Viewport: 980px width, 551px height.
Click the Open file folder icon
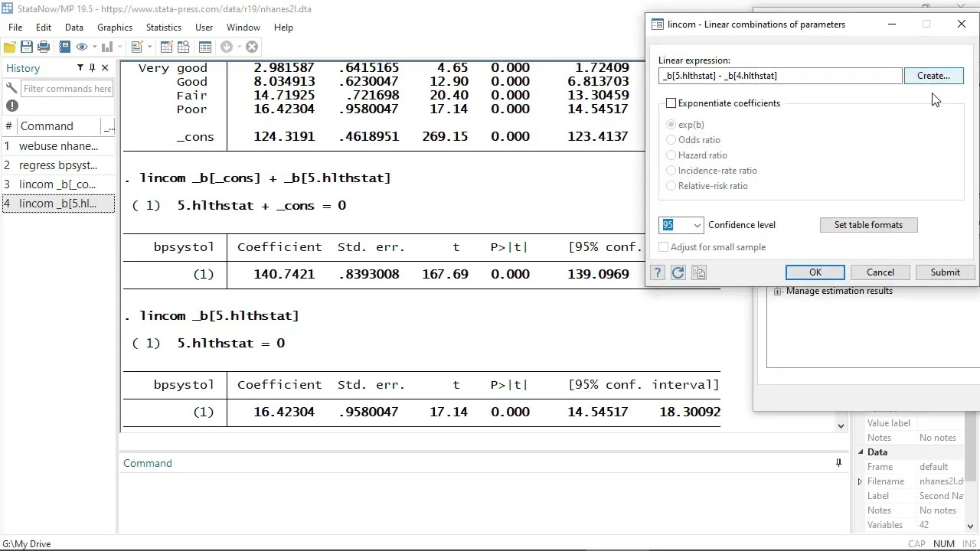click(10, 47)
